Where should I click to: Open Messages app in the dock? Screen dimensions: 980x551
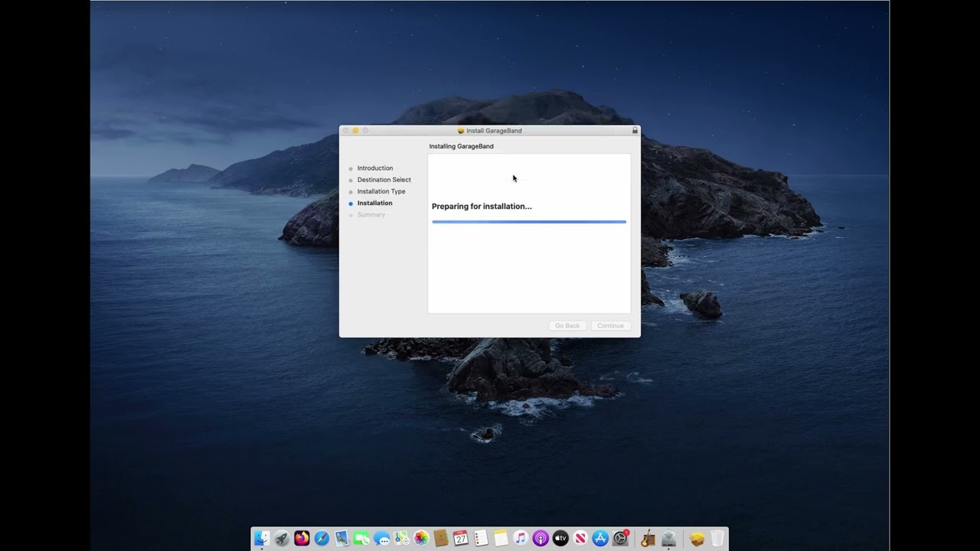tap(381, 539)
